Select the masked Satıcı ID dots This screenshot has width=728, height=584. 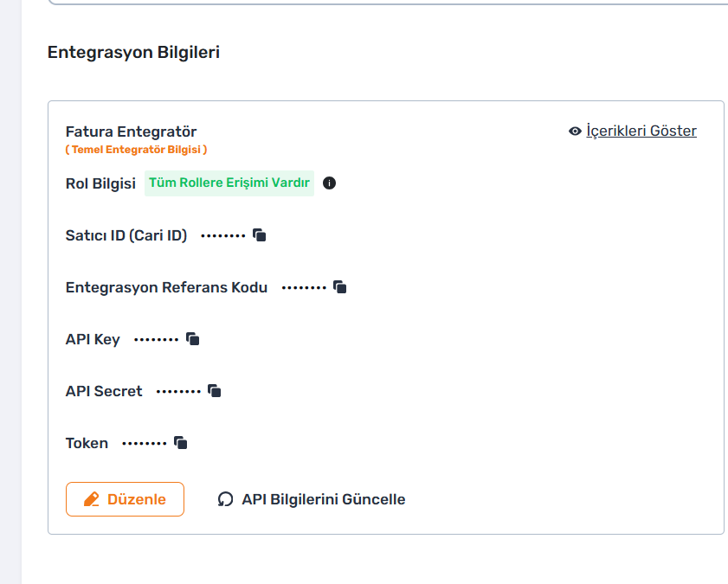coord(222,235)
